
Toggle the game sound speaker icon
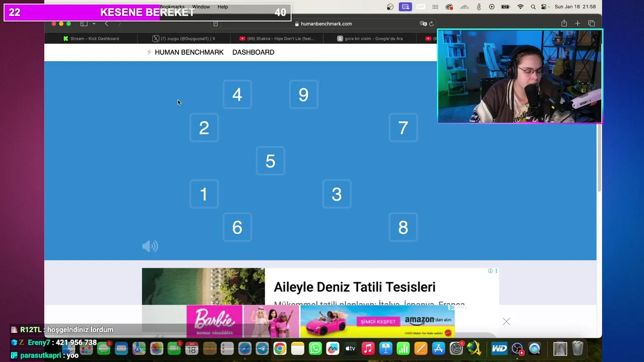[150, 246]
